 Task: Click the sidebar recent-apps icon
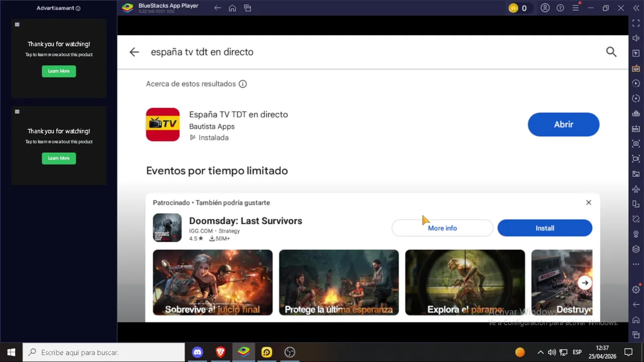click(x=636, y=335)
